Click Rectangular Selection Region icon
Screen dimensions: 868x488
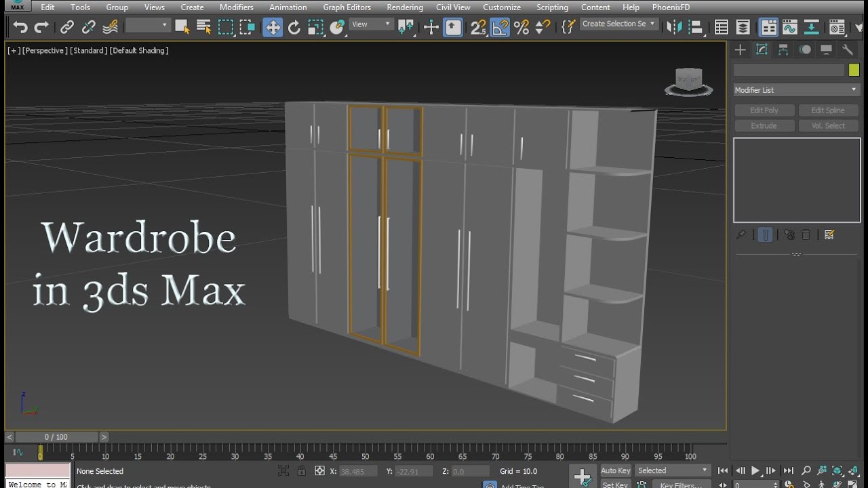[x=226, y=27]
